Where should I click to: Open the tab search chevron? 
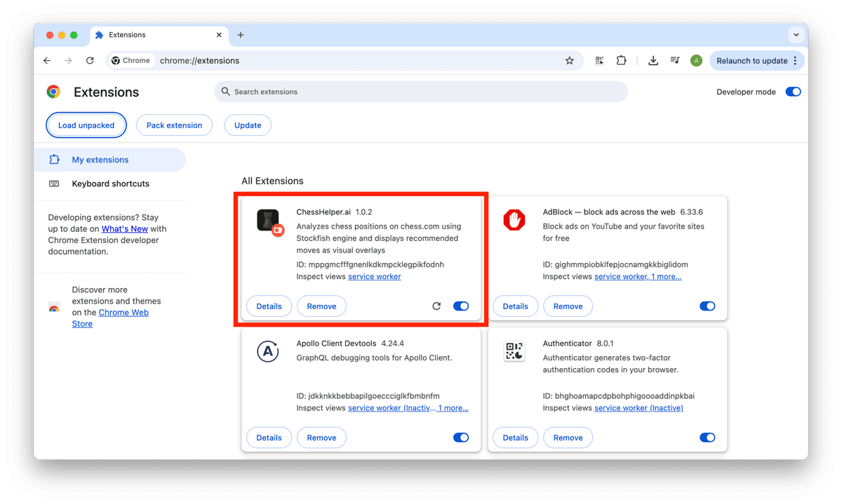(x=796, y=34)
